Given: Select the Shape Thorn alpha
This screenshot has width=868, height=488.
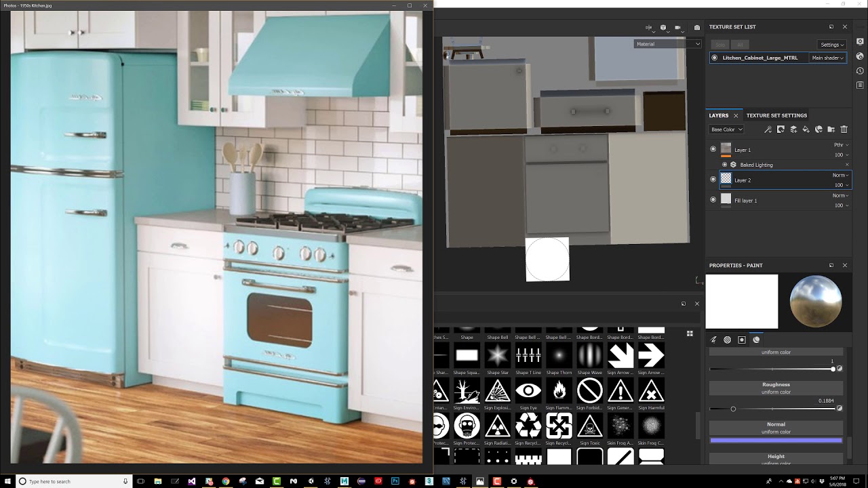Looking at the screenshot, I should click(x=559, y=355).
